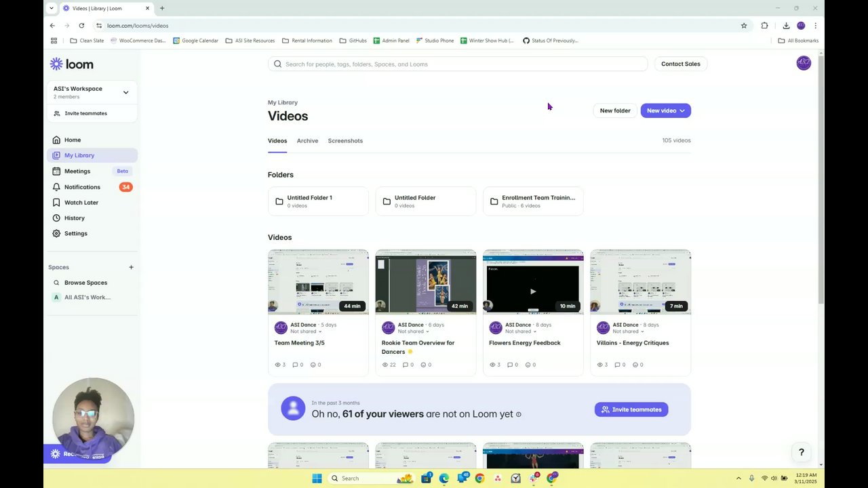Click the Loom search field
Screen dimensions: 868x488
pyautogui.click(x=458, y=64)
